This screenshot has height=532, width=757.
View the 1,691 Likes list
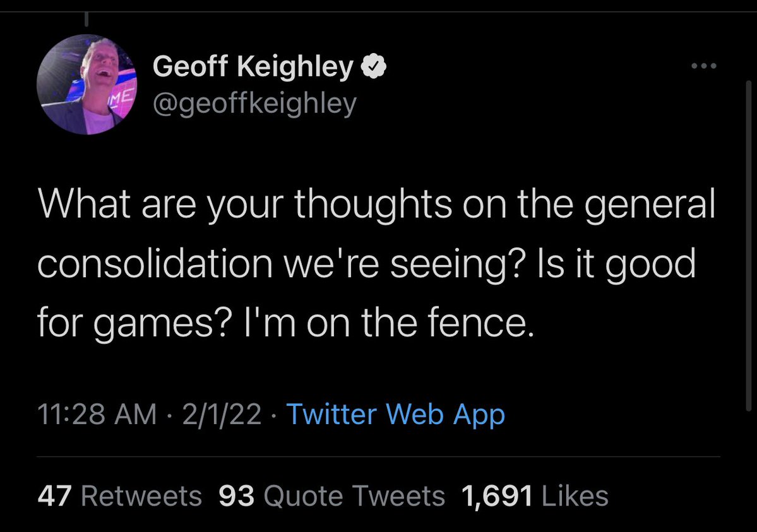(x=535, y=496)
